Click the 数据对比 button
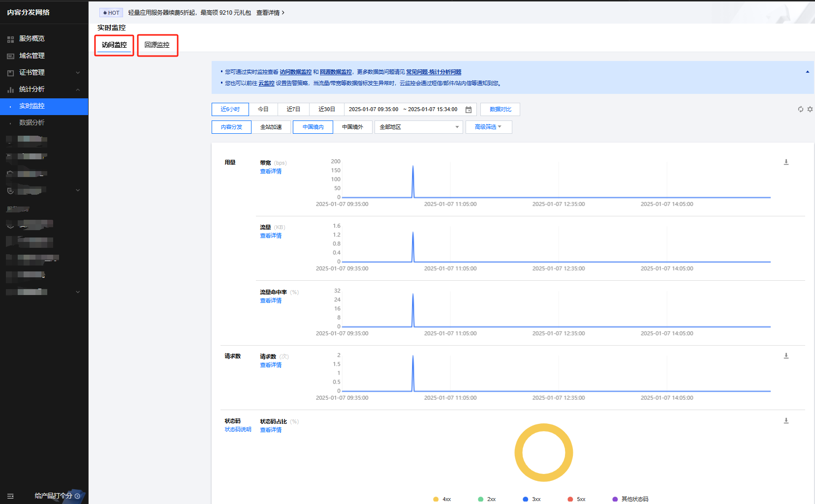The height and width of the screenshot is (504, 815). click(500, 109)
